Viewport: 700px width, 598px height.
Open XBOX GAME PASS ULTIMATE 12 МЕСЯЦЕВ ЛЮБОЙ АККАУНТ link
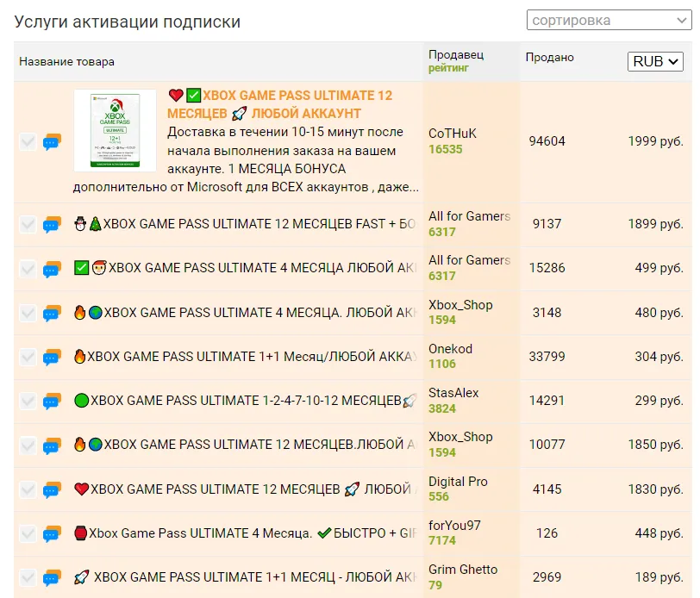pyautogui.click(x=280, y=104)
